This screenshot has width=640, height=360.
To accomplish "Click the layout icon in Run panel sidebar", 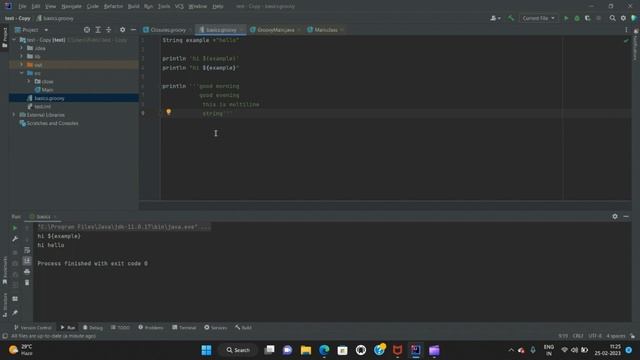I will tap(15, 299).
